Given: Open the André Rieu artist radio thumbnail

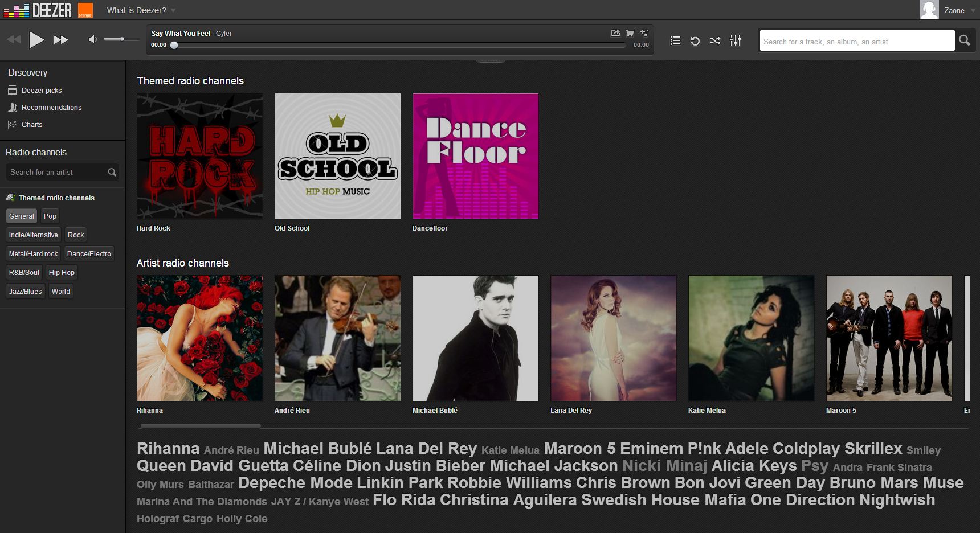Looking at the screenshot, I should (338, 338).
